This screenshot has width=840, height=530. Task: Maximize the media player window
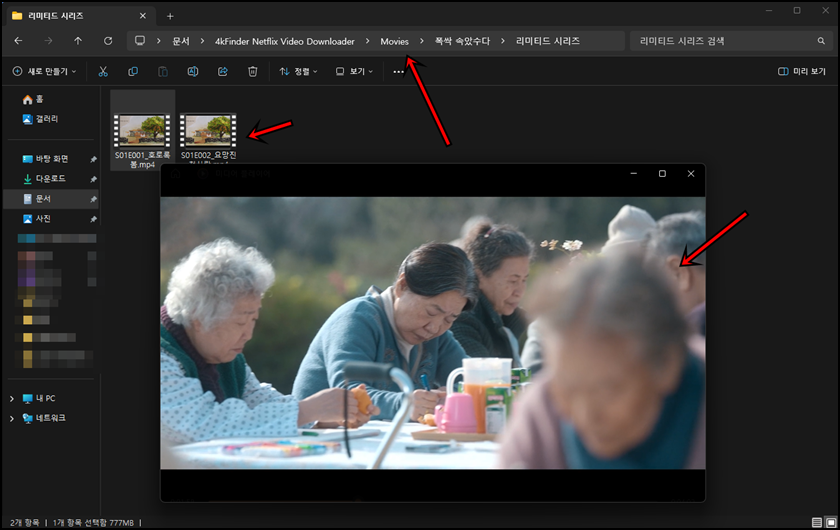point(662,174)
